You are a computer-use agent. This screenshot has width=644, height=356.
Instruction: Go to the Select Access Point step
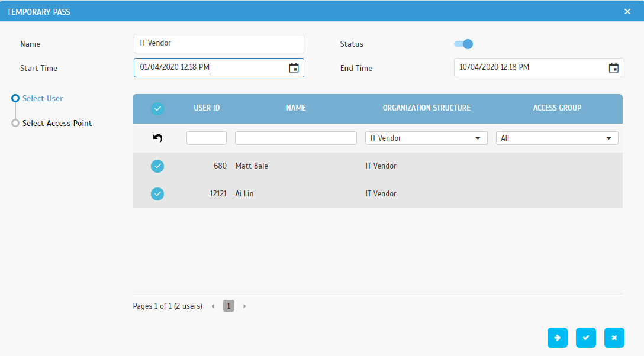[57, 123]
